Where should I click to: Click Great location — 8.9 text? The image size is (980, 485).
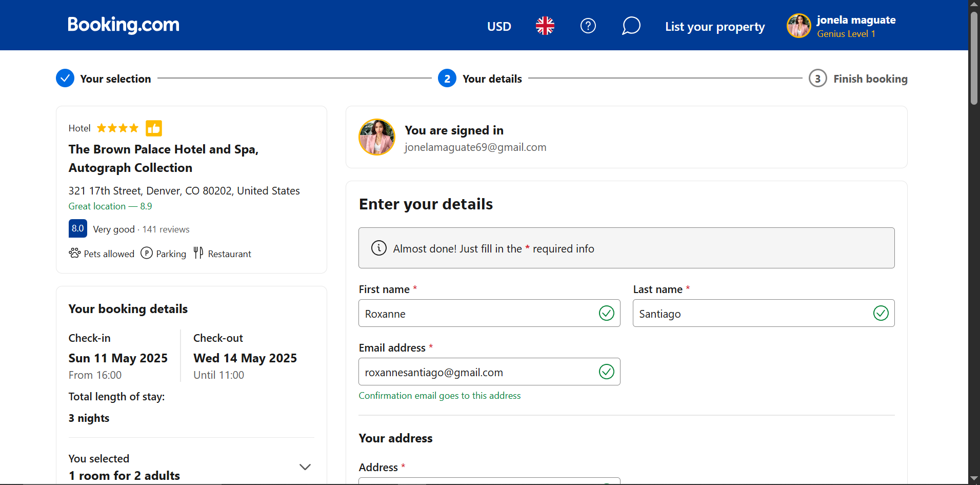click(110, 206)
